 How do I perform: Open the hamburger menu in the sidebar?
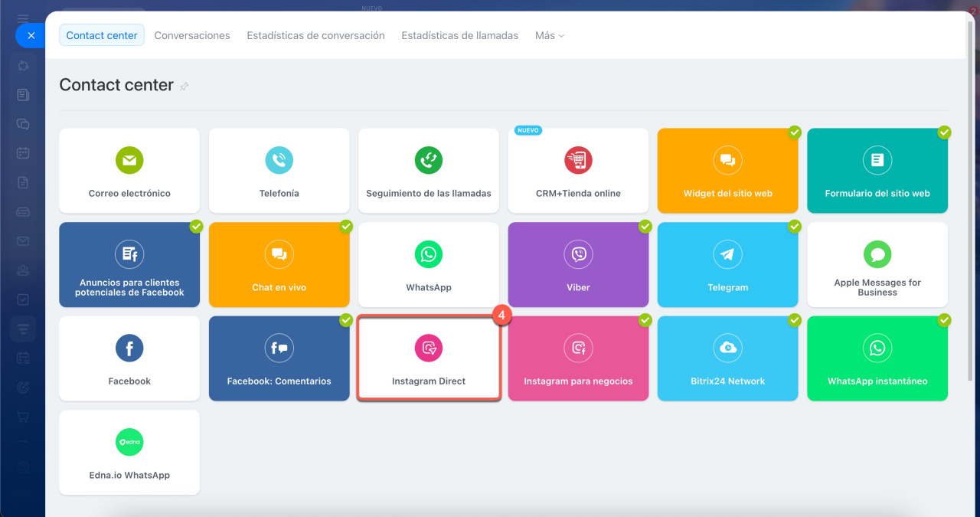(23, 18)
